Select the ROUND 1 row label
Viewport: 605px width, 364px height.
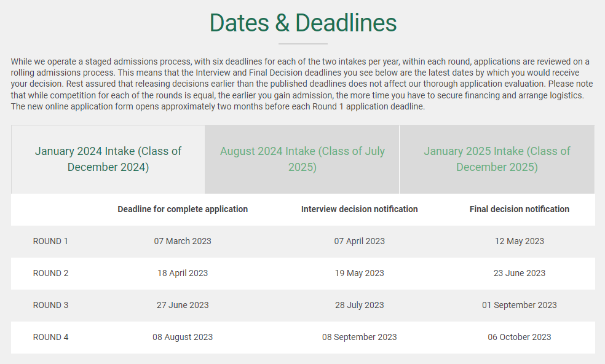point(50,241)
